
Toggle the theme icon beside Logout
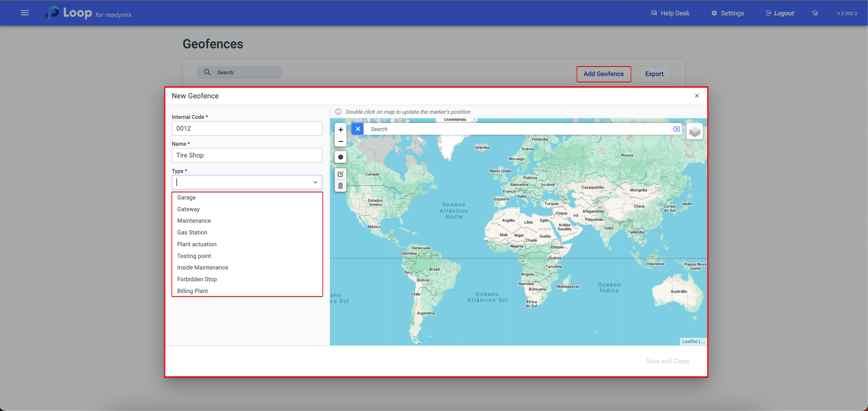coord(815,13)
